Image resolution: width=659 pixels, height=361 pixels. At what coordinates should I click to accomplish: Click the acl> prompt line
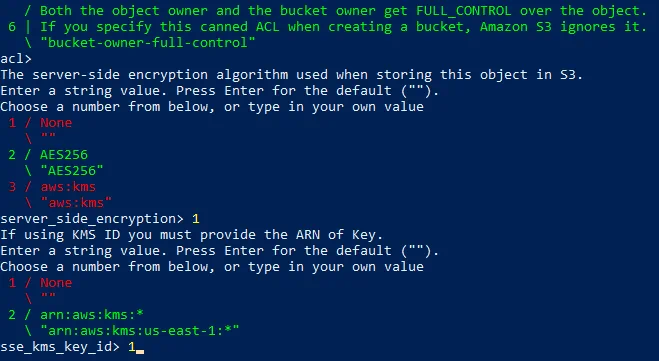tap(16, 59)
